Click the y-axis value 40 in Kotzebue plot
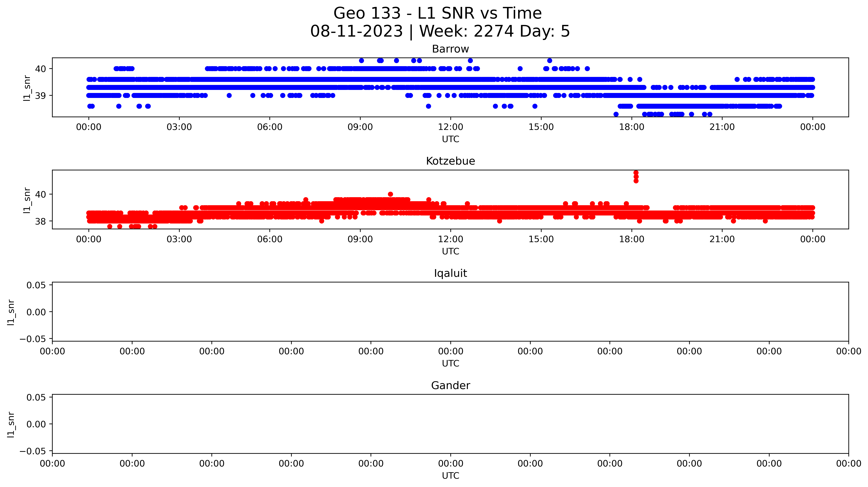 (40, 194)
